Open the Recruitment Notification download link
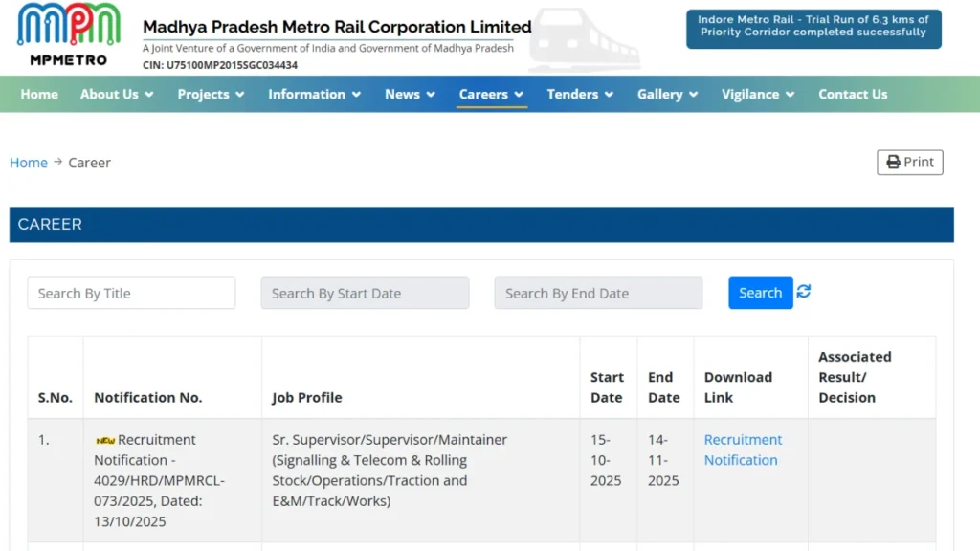This screenshot has height=551, width=980. [743, 450]
